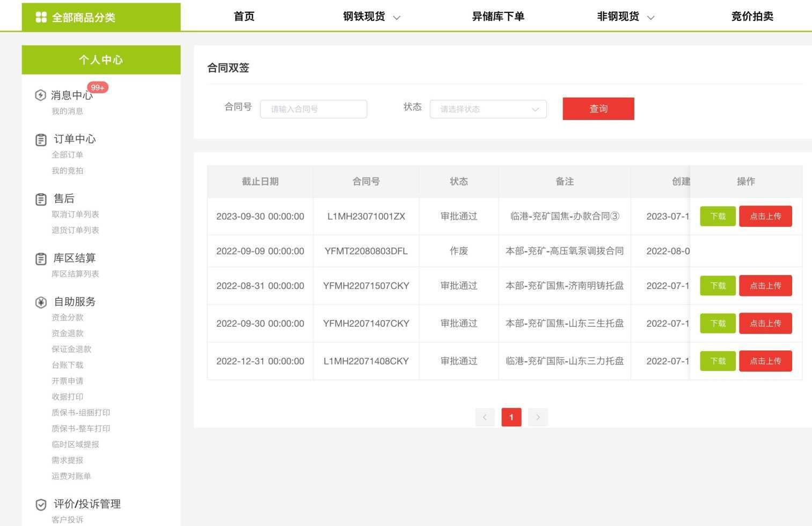Open 退货订单列表 link

point(75,231)
